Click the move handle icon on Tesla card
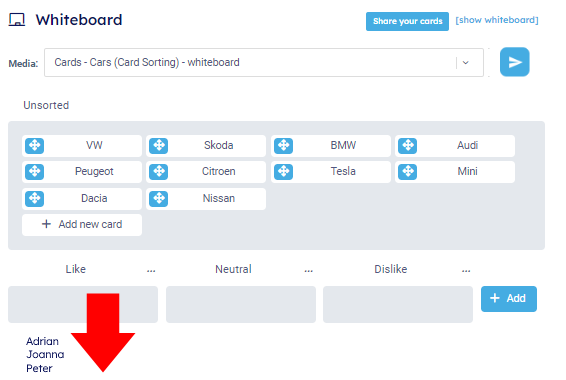 point(283,172)
